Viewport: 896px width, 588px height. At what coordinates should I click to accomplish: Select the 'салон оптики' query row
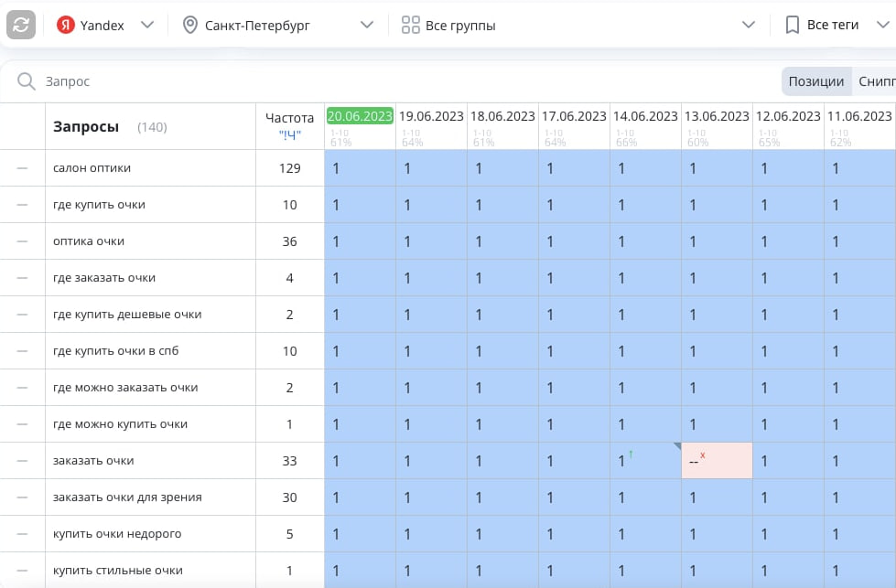[x=92, y=168]
